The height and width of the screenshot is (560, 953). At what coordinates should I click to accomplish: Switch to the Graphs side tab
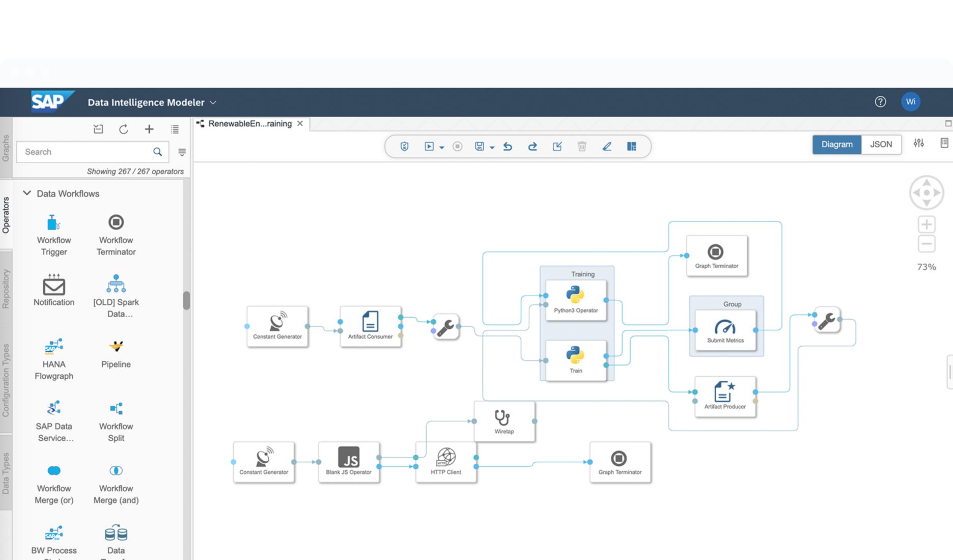pyautogui.click(x=6, y=148)
